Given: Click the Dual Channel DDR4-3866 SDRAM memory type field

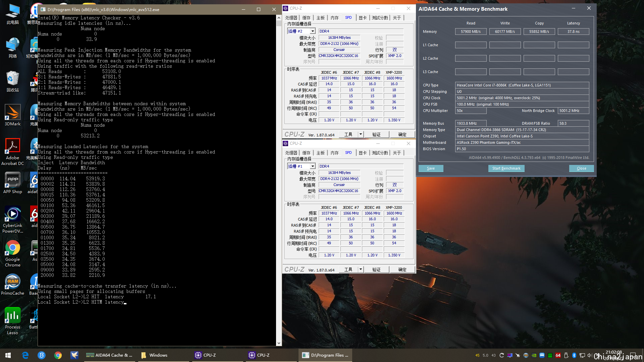Looking at the screenshot, I should point(522,130).
